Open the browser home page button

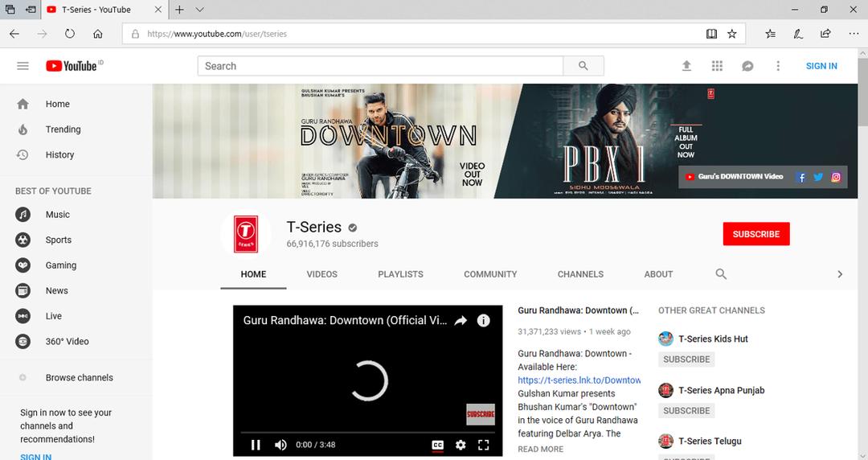98,34
